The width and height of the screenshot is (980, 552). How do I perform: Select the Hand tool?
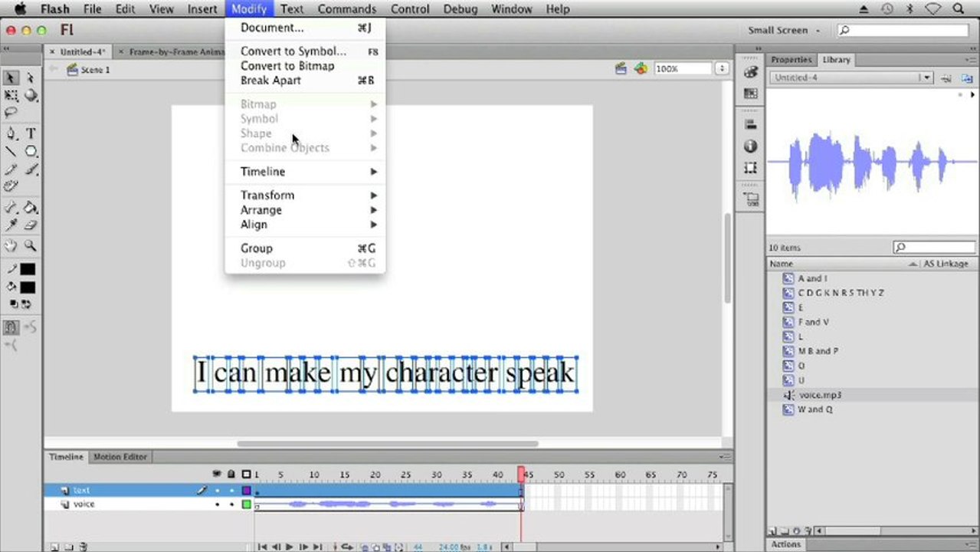click(11, 246)
